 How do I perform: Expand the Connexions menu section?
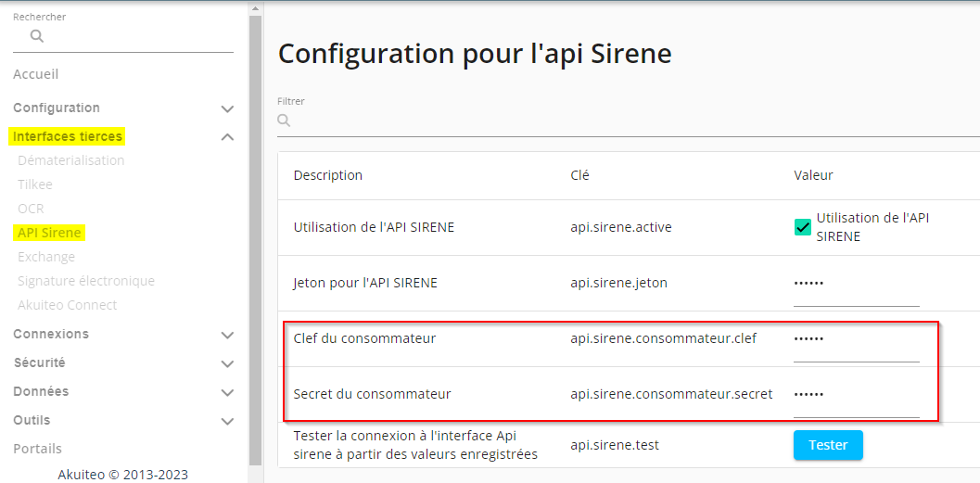(x=227, y=335)
